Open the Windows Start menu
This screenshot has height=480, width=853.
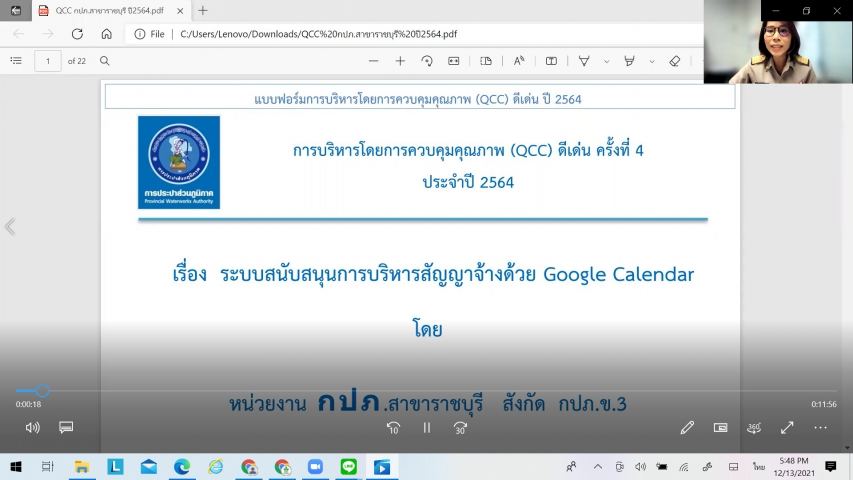[16, 466]
